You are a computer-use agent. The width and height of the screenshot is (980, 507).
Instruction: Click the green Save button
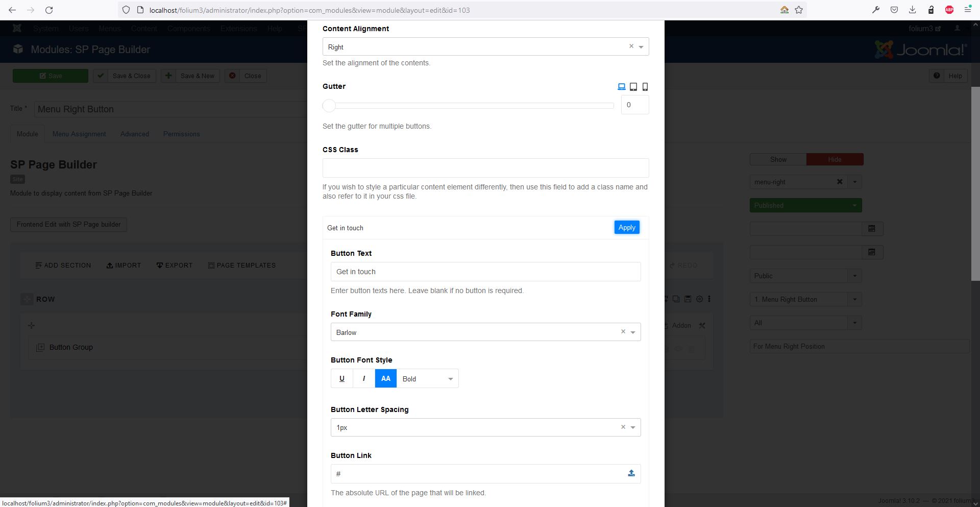pos(51,76)
